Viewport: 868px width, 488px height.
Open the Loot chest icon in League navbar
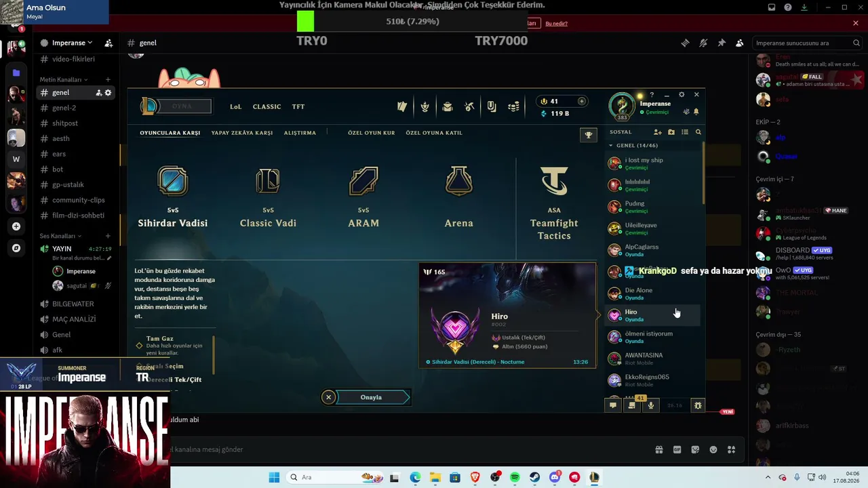point(448,106)
